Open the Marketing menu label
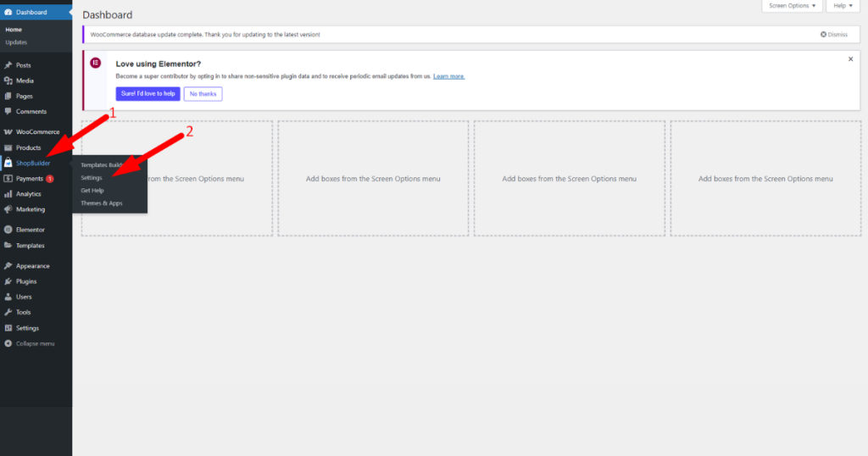868x456 pixels. [x=31, y=209]
